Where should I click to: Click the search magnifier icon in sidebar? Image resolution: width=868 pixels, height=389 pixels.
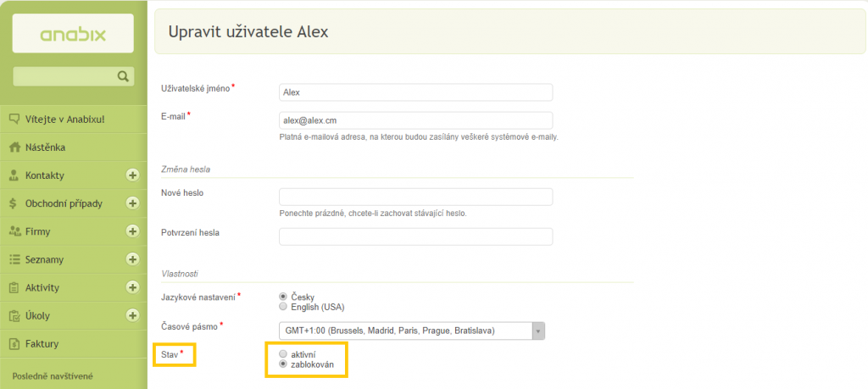[123, 76]
